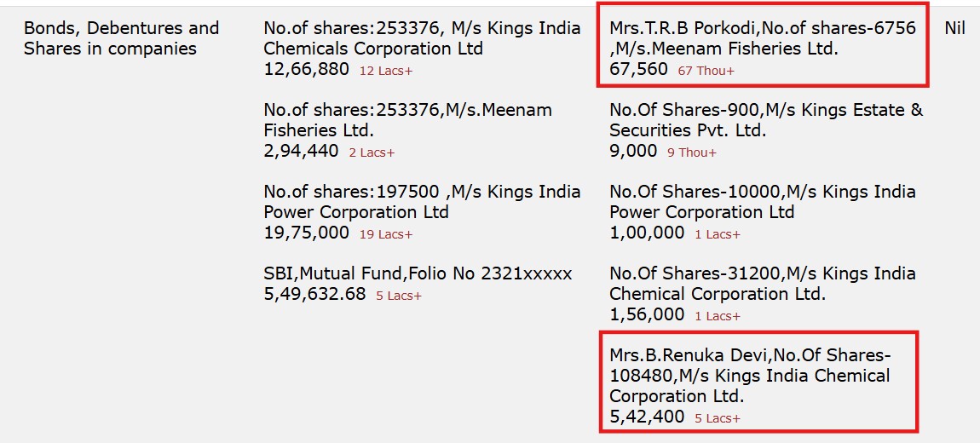Select the No.Of Shares-10000 Kings India Power entry
The height and width of the screenshot is (443, 980).
pos(762,202)
